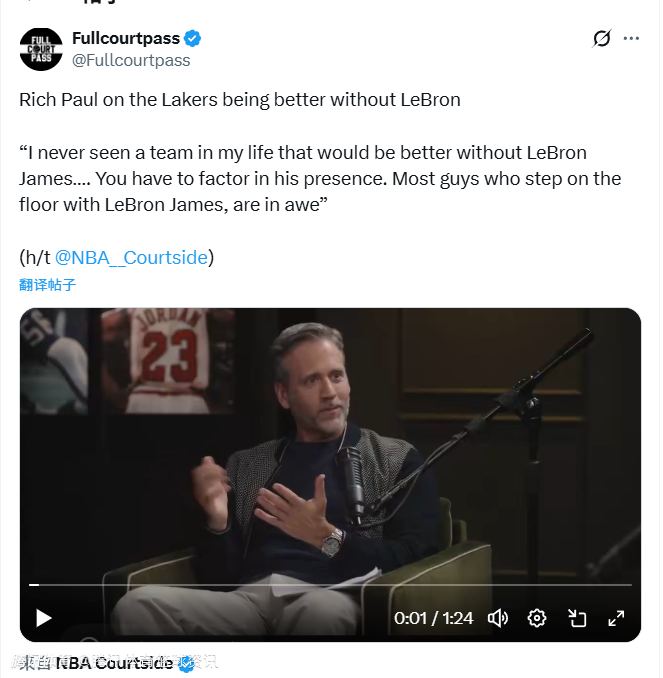Open the Fullcourtpass profile avatar
Image resolution: width=663 pixels, height=678 pixels.
[x=41, y=49]
